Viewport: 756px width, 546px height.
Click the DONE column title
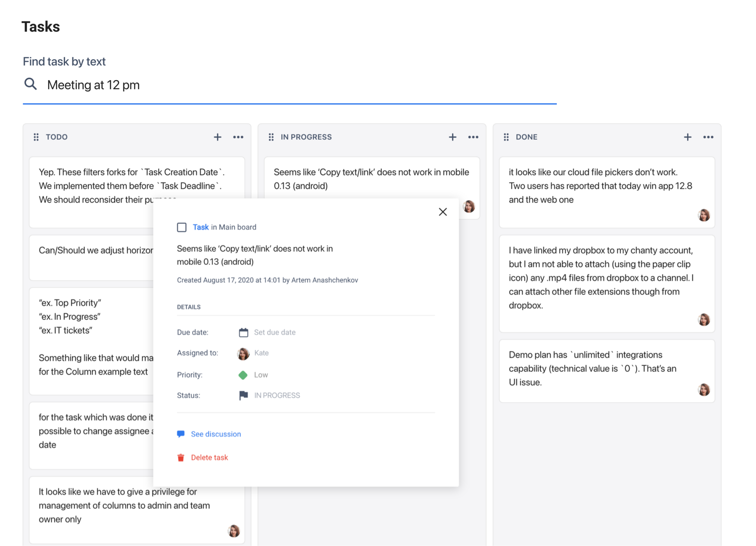point(526,137)
